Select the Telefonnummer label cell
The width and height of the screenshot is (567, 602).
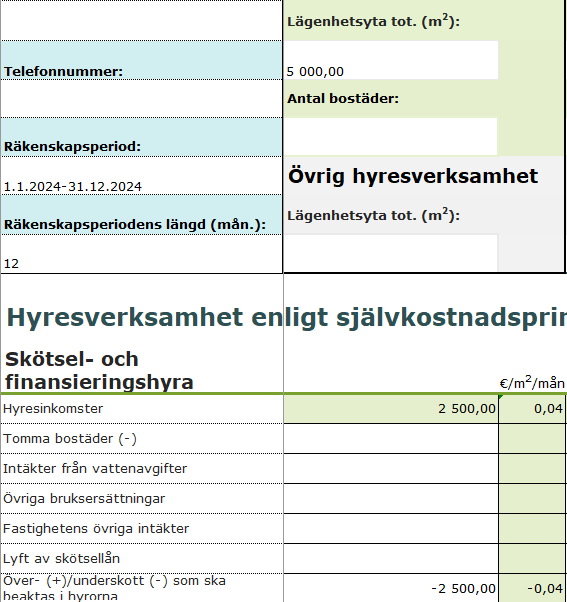coord(141,60)
